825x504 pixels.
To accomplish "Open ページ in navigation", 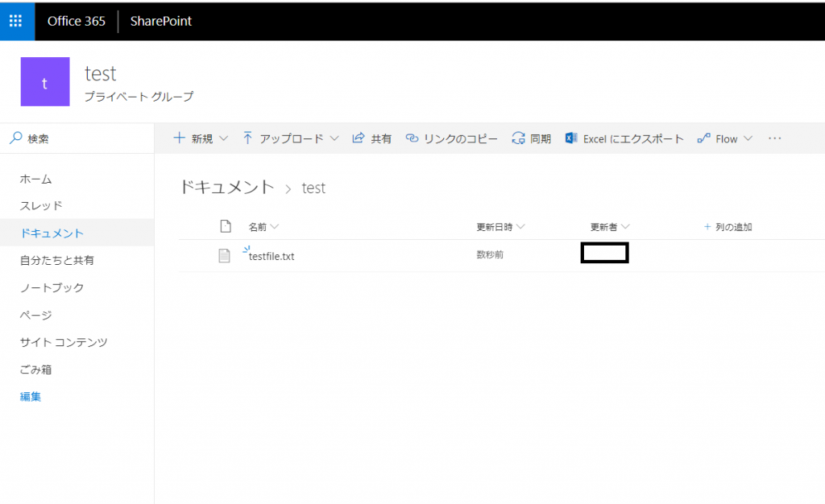I will click(x=35, y=315).
